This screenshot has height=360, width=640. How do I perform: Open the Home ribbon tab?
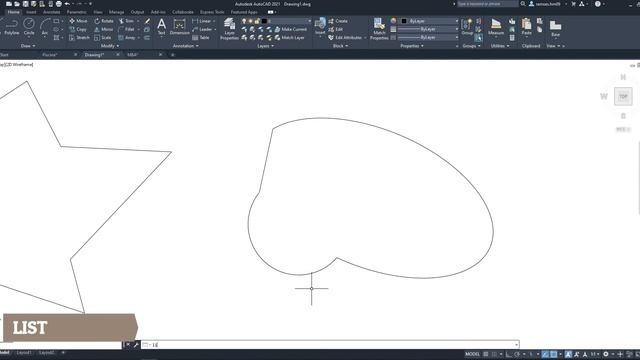13,12
